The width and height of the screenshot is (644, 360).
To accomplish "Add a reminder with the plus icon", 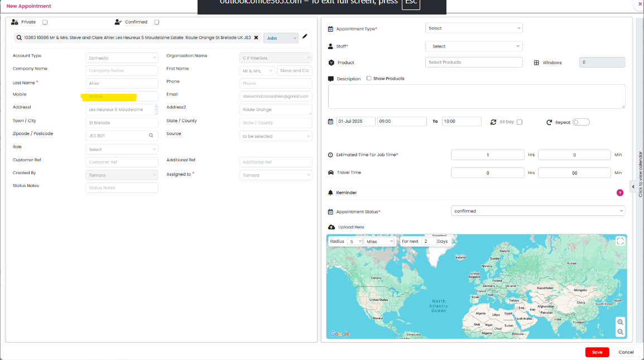I will point(619,193).
